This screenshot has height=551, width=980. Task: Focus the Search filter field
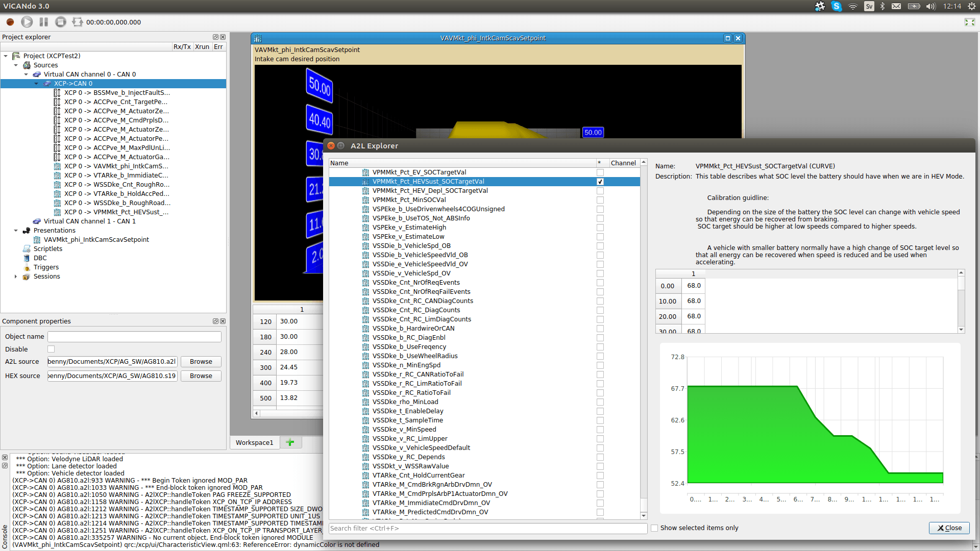(488, 528)
